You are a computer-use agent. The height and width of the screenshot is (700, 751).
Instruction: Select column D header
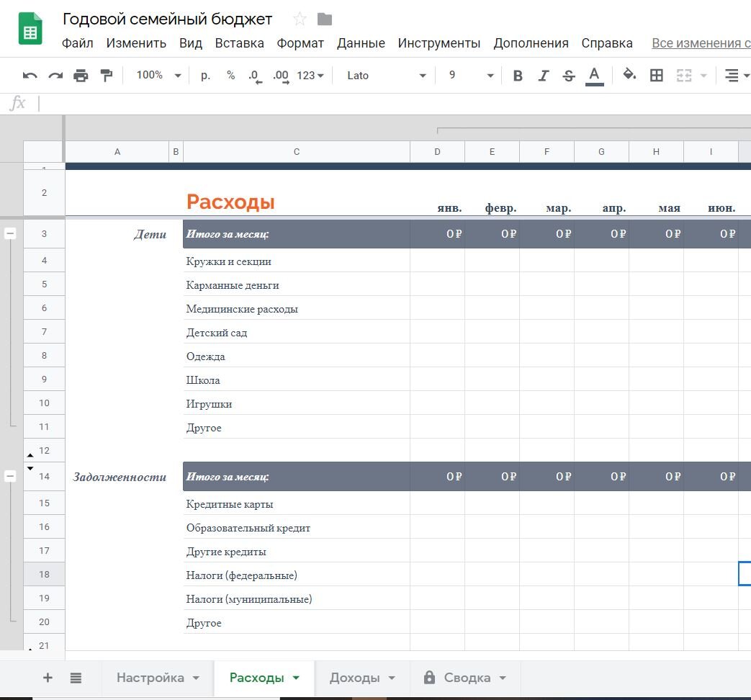(437, 152)
